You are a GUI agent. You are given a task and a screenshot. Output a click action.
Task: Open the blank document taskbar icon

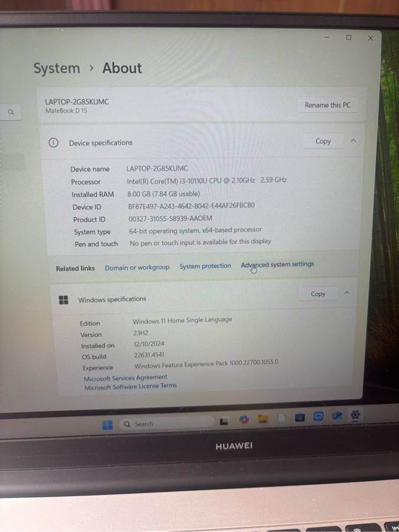[x=281, y=418]
